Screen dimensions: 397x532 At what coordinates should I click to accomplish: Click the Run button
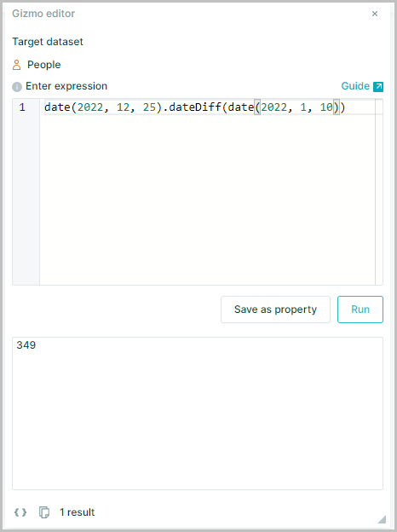pos(360,309)
